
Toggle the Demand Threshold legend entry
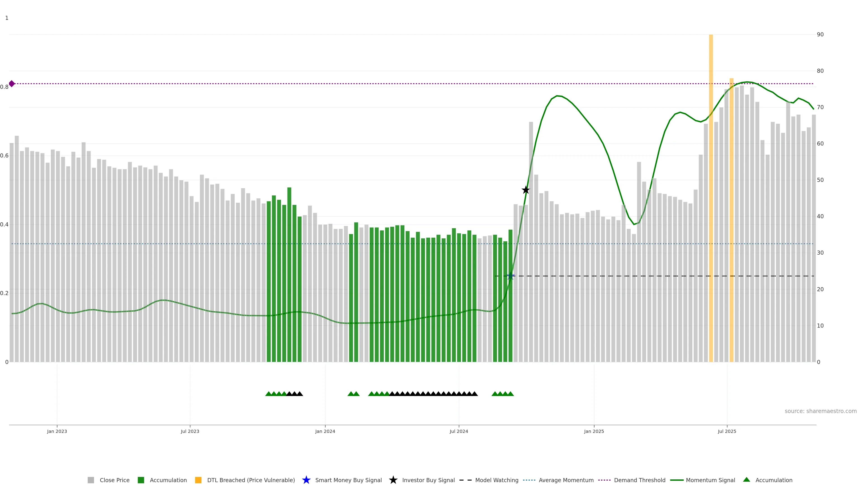click(x=639, y=480)
